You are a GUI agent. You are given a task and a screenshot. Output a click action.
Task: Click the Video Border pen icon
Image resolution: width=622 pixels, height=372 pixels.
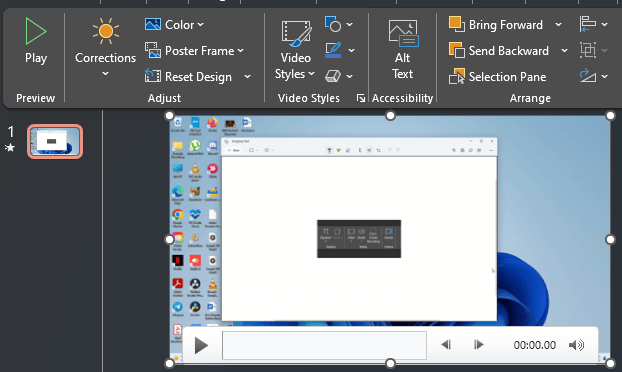tap(333, 50)
